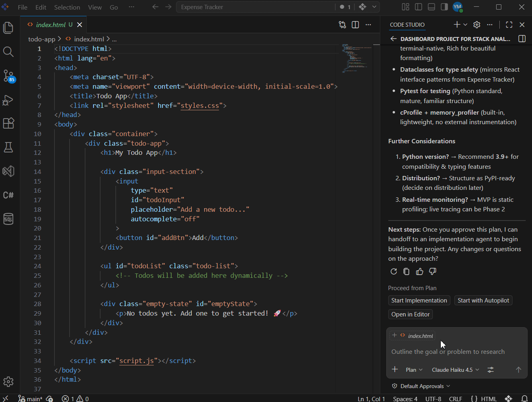Mark the response as unhelpful with thumbs down
Viewport: 532px width, 402px height.
pos(432,271)
